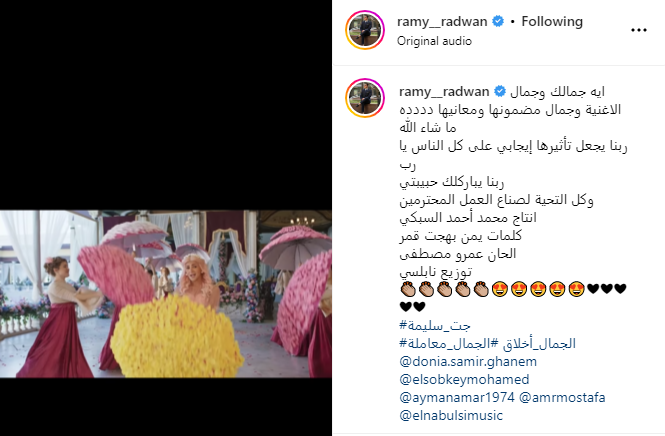Open the @donia.samir.ghanem mention
Viewport: 665px width, 436px height.
pos(468,361)
